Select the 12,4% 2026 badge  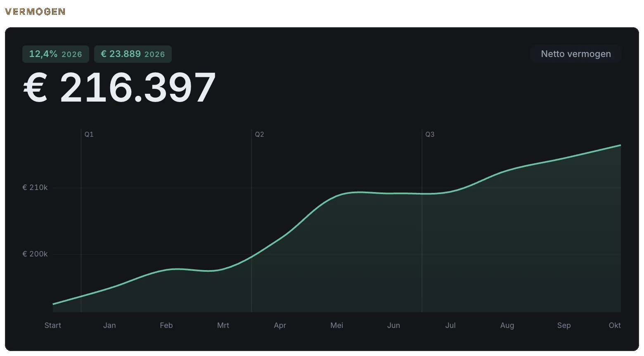pos(56,54)
